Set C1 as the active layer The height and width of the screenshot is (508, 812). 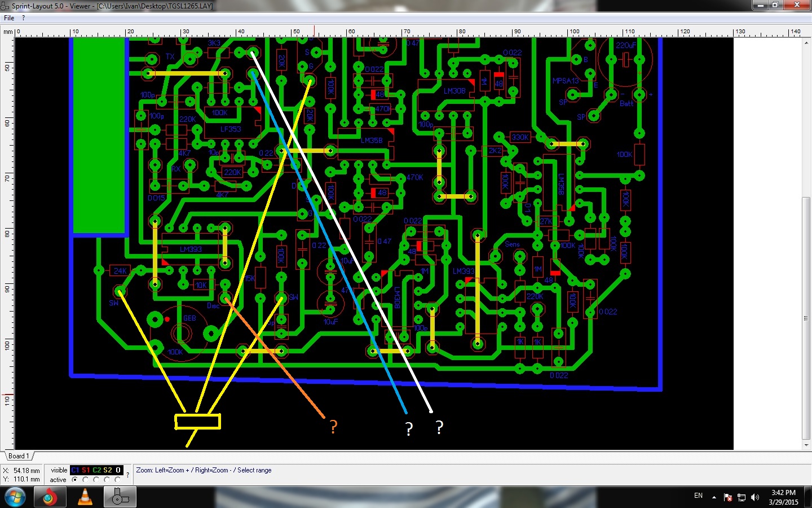tap(75, 480)
